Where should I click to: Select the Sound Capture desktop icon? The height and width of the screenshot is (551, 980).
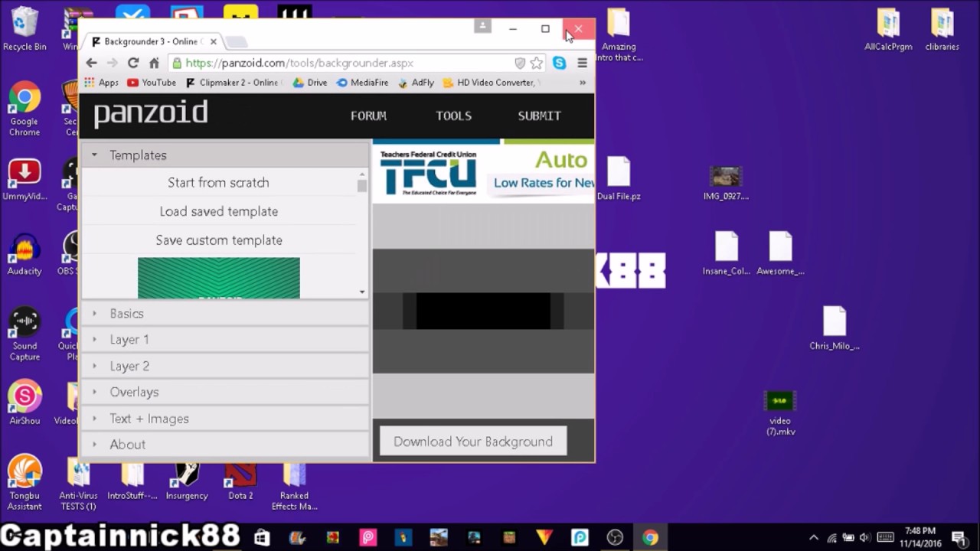point(24,334)
